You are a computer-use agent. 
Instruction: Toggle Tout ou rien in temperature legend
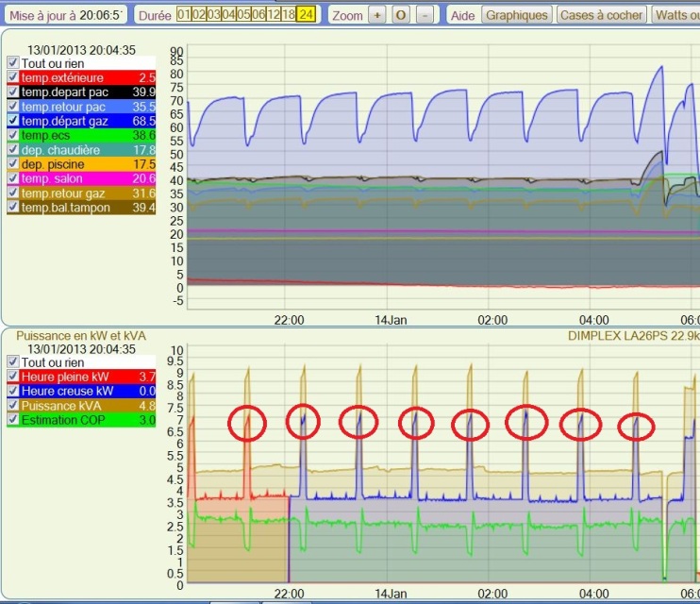tap(12, 62)
